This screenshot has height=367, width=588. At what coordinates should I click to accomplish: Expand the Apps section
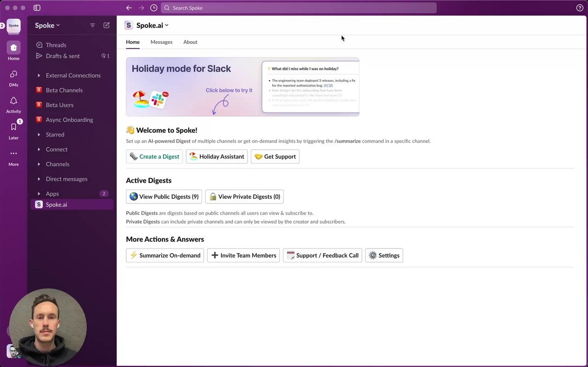click(x=52, y=193)
